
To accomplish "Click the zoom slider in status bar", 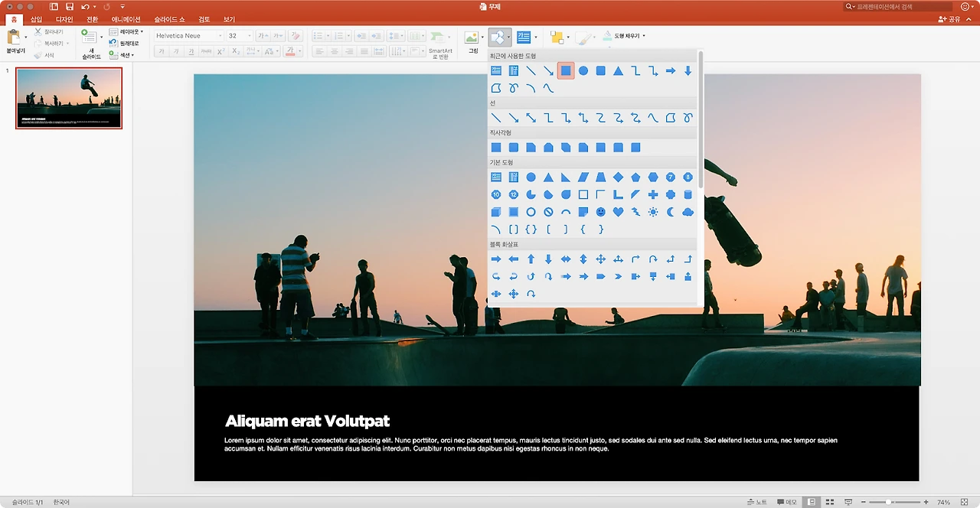I will [x=893, y=502].
